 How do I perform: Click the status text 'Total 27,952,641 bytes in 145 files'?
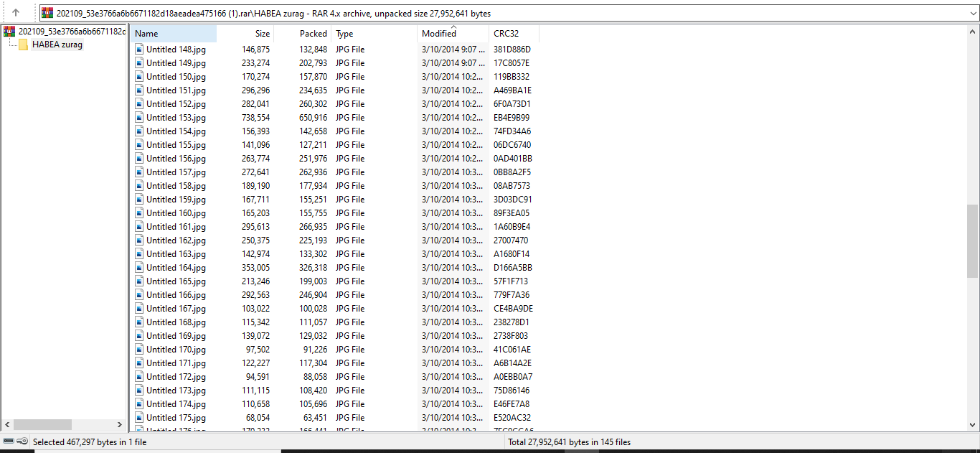tap(570, 442)
